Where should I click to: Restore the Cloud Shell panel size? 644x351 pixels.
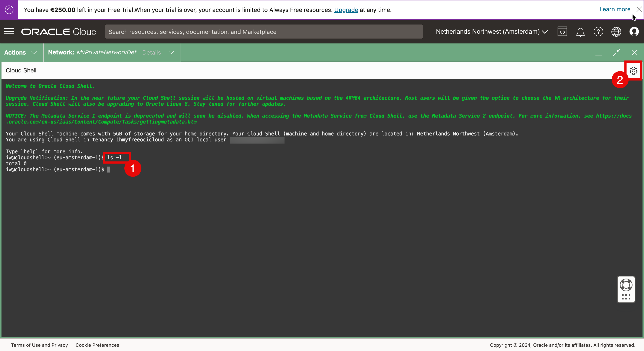point(617,52)
